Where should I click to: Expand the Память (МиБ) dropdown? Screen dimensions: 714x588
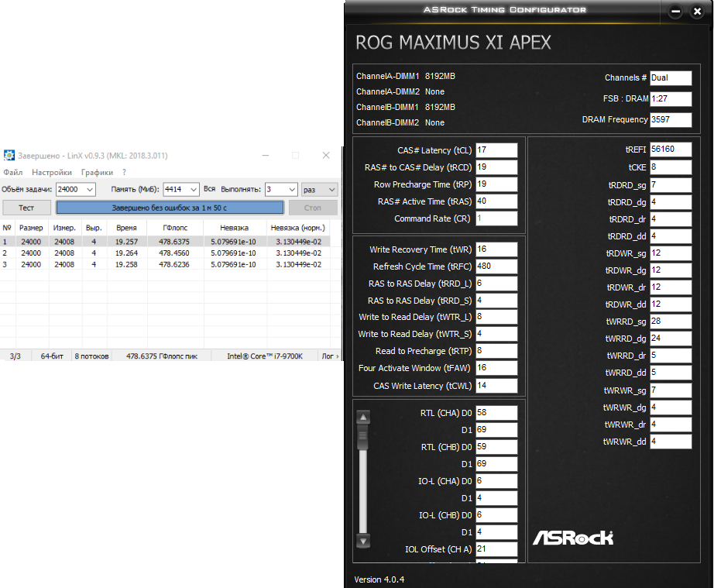(x=194, y=190)
